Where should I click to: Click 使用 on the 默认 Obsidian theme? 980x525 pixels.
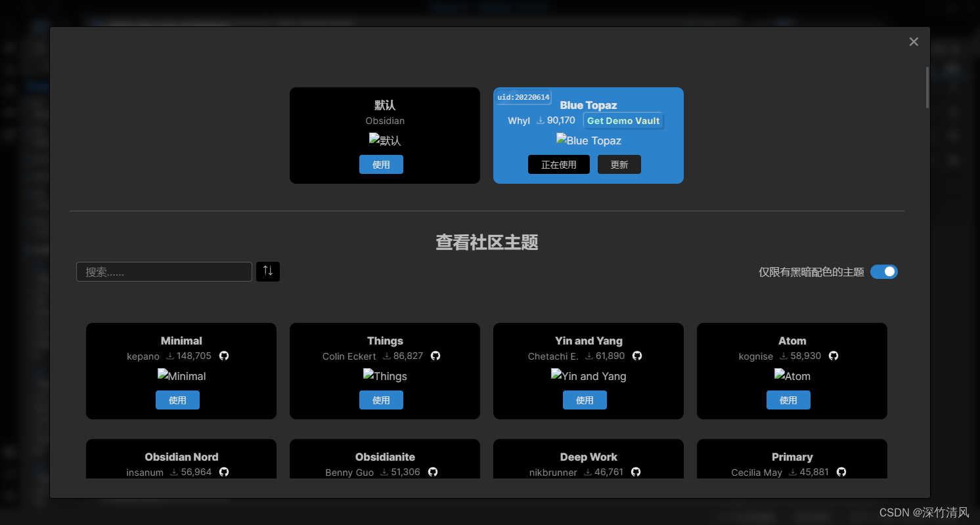point(381,164)
